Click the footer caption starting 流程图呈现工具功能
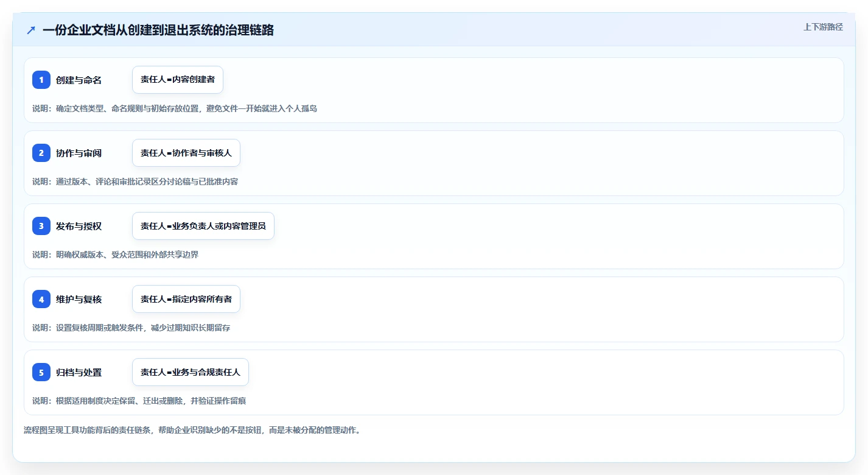Image resolution: width=868 pixels, height=475 pixels. tap(192, 430)
